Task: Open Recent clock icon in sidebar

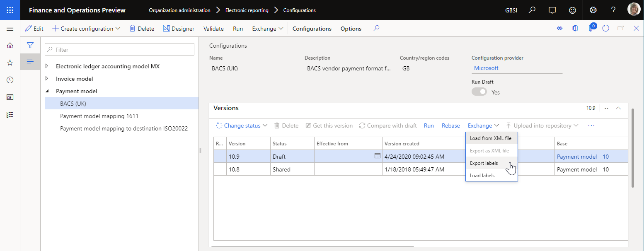Action: tap(10, 80)
